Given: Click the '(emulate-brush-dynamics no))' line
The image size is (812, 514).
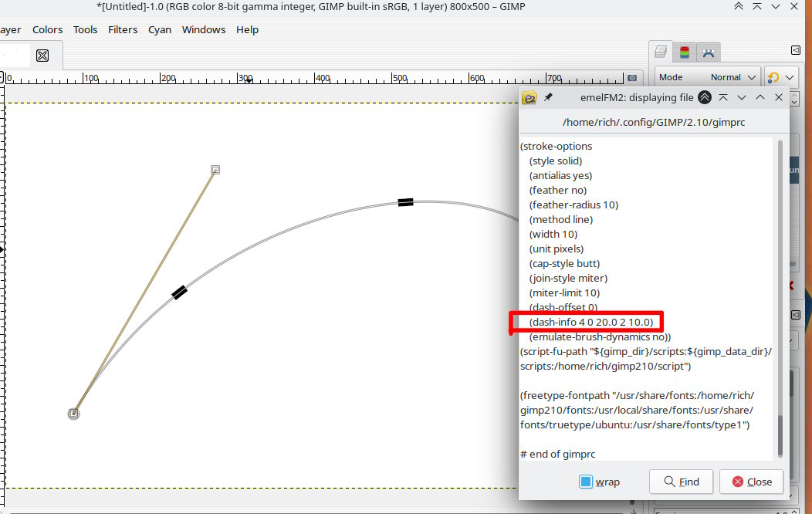Looking at the screenshot, I should 601,337.
